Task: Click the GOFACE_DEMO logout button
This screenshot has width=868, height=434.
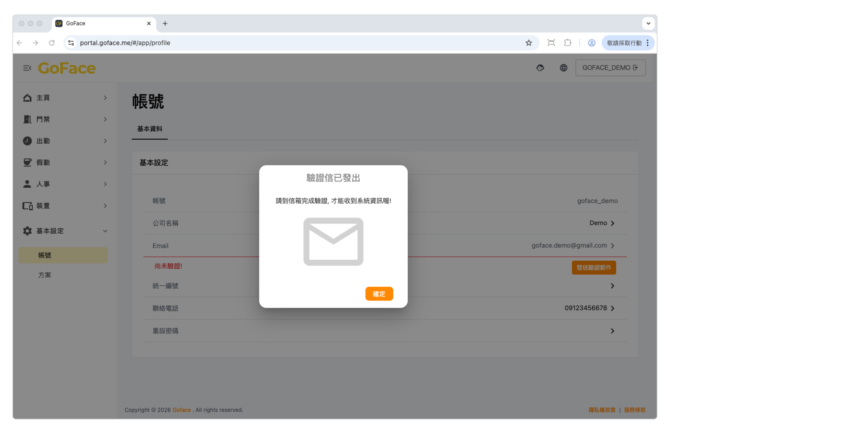Action: (x=610, y=68)
